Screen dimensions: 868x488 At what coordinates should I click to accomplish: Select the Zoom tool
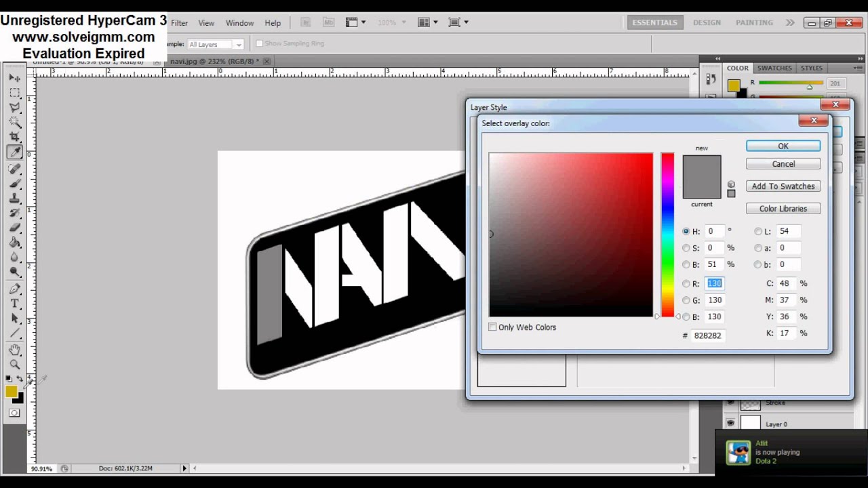14,365
